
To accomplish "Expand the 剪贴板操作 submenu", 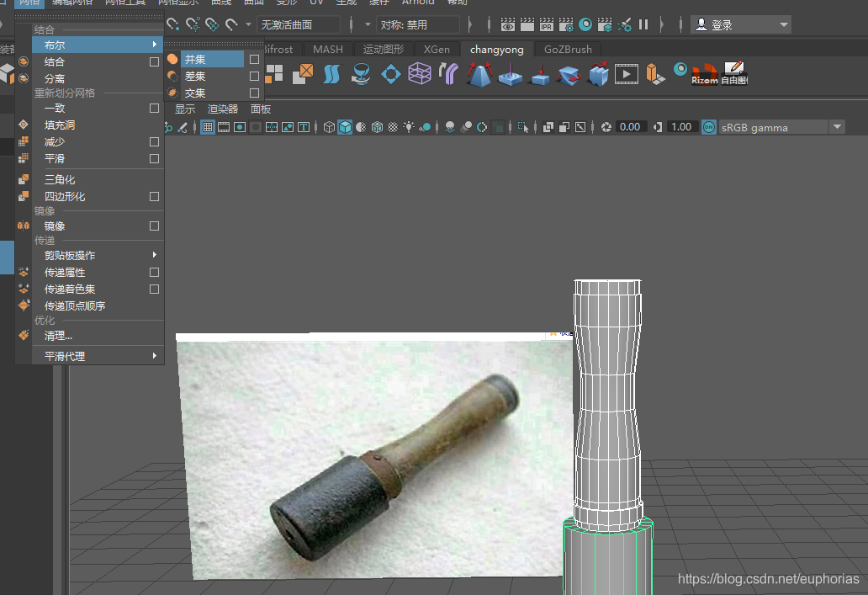I will coord(98,255).
